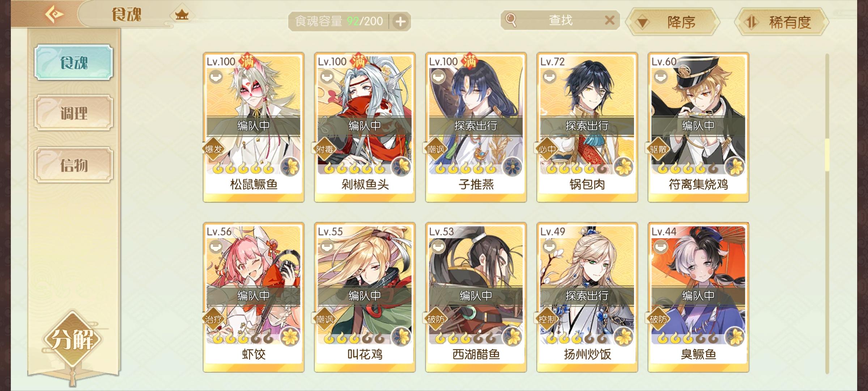The width and height of the screenshot is (868, 391).
Task: Switch to 信物 tab
Action: coord(74,165)
